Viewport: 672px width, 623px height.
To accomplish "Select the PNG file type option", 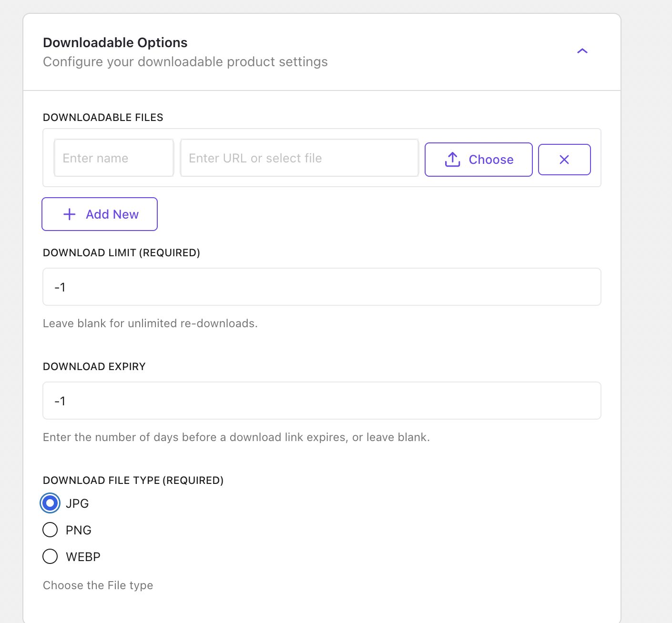I will click(50, 530).
